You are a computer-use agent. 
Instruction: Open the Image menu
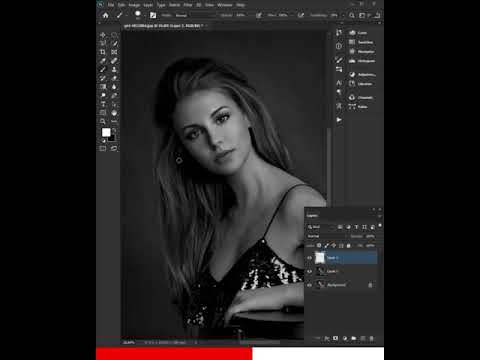click(x=134, y=5)
